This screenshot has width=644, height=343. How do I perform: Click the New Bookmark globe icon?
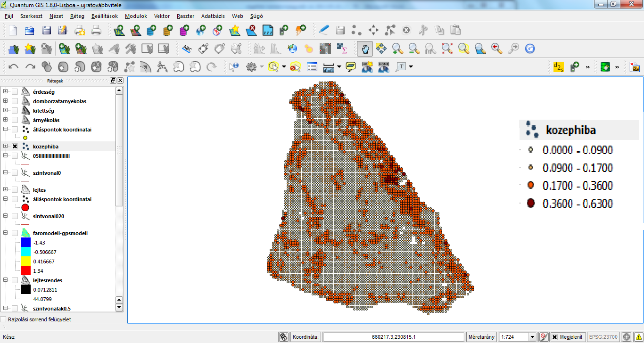pyautogui.click(x=367, y=67)
